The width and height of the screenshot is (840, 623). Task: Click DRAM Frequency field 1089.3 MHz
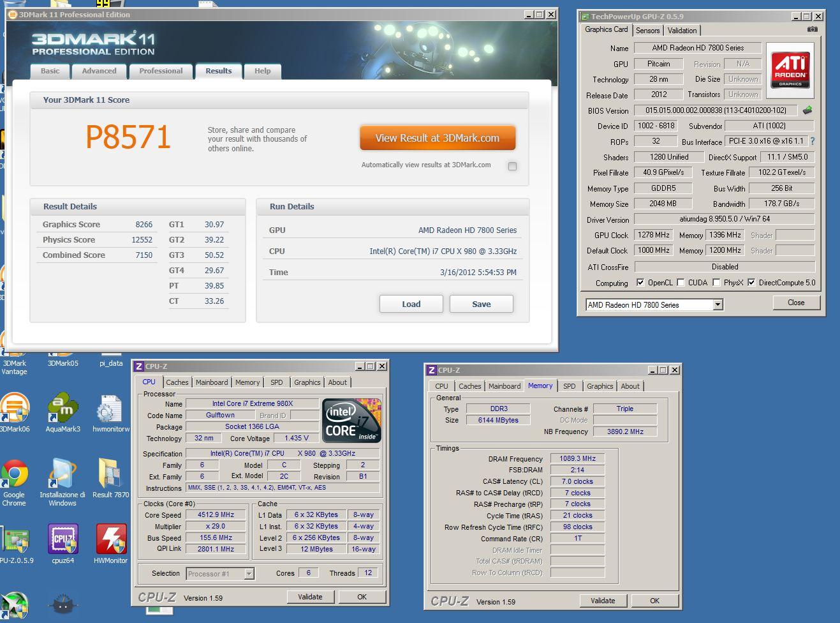coord(577,458)
